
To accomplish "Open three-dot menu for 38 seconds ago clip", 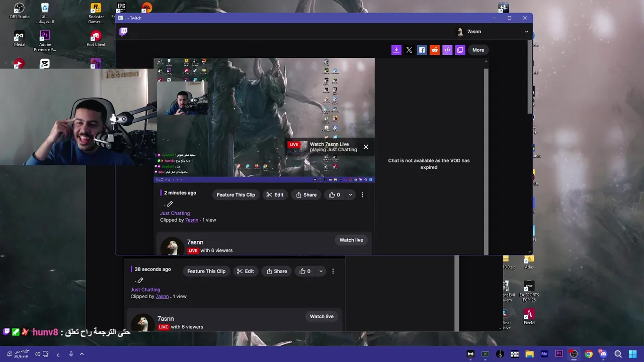I will click(x=333, y=271).
